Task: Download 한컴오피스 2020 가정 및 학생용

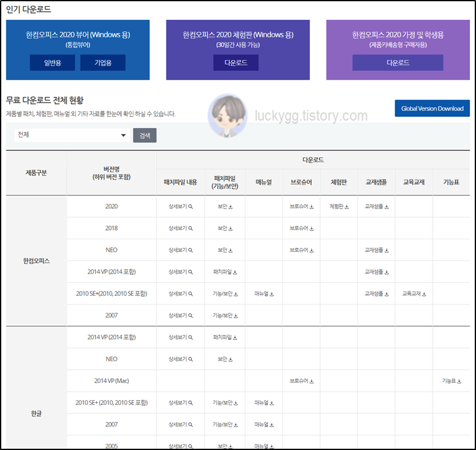Action: 398,63
